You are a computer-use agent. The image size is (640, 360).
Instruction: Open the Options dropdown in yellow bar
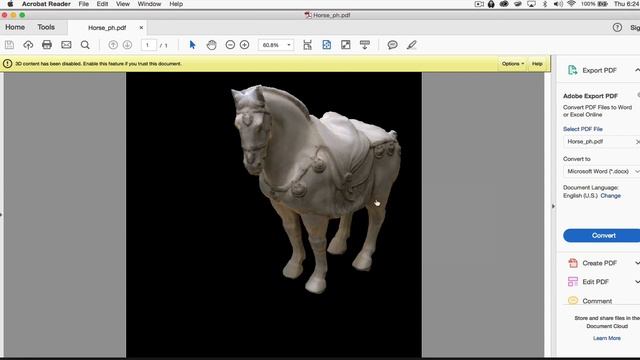coord(513,64)
